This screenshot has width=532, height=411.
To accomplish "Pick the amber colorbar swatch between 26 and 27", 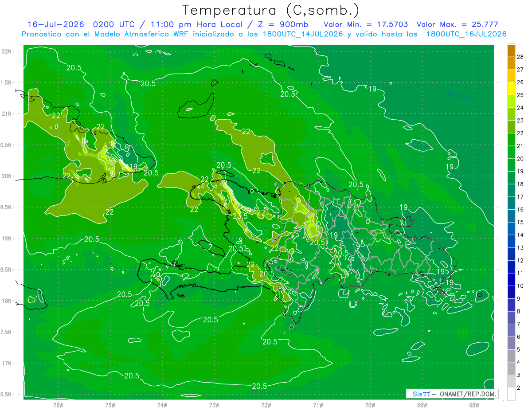I will coord(511,76).
